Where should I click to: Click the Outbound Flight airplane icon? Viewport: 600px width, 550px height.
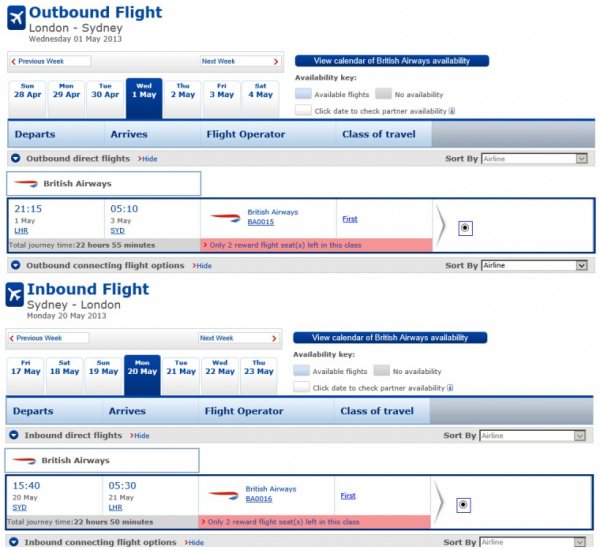pyautogui.click(x=16, y=18)
